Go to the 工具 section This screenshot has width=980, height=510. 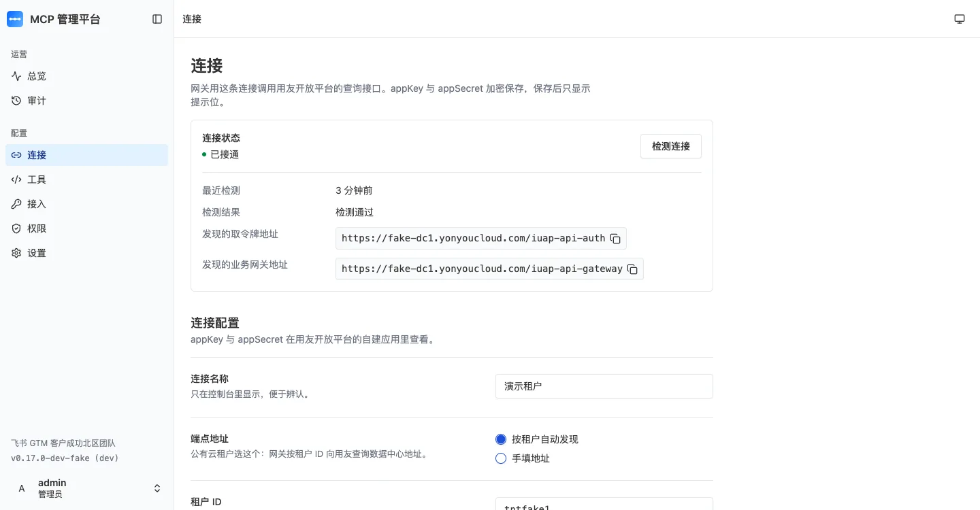tap(86, 180)
